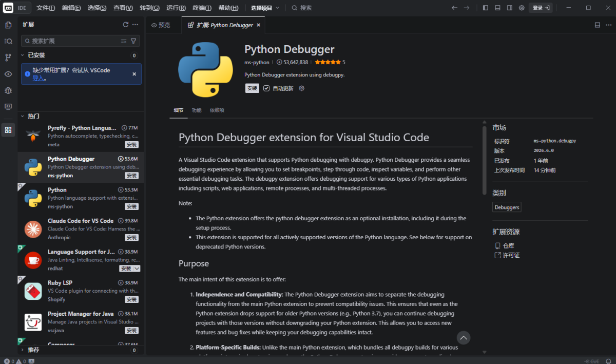The width and height of the screenshot is (616, 364).
Task: Open the View menu
Action: tap(123, 8)
